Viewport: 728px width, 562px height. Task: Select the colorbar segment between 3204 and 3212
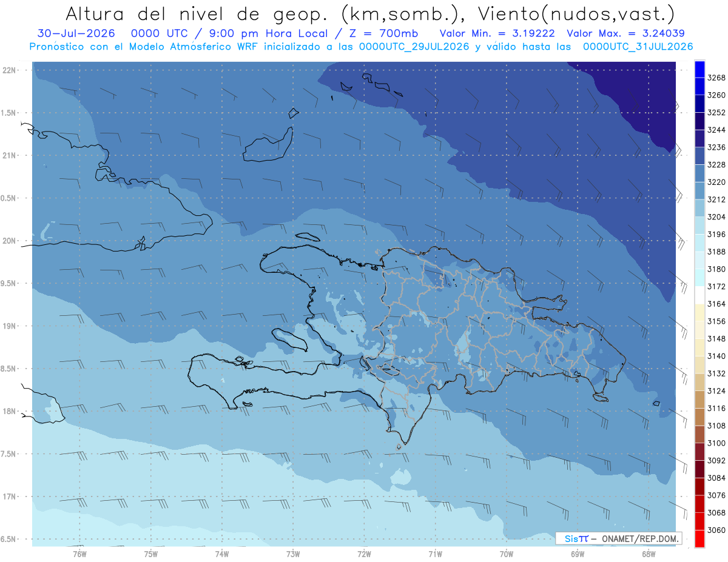click(x=699, y=208)
